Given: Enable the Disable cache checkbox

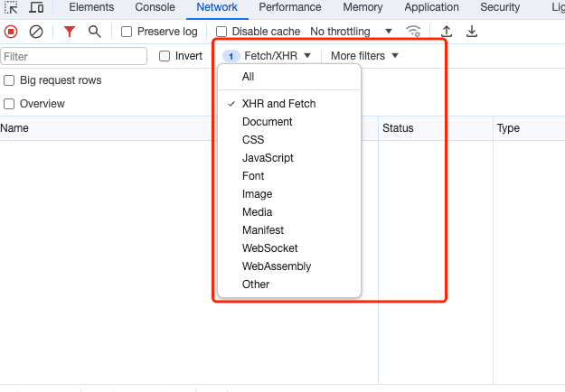Looking at the screenshot, I should [221, 32].
